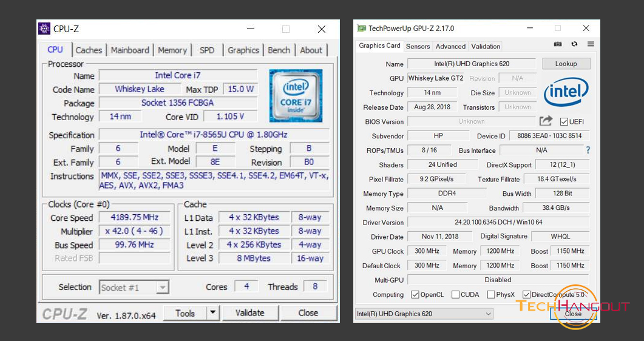Click the Threads value 8
The height and width of the screenshot is (341, 644).
pos(315,286)
